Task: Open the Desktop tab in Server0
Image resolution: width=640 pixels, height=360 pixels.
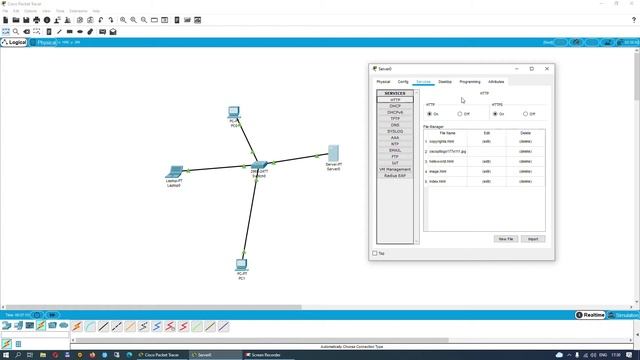Action: 445,82
